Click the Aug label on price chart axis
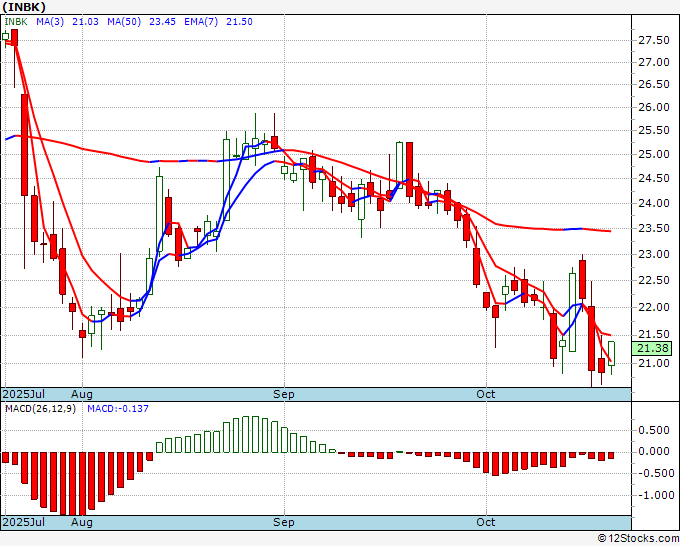Screen dimensions: 680x546 (x=82, y=394)
